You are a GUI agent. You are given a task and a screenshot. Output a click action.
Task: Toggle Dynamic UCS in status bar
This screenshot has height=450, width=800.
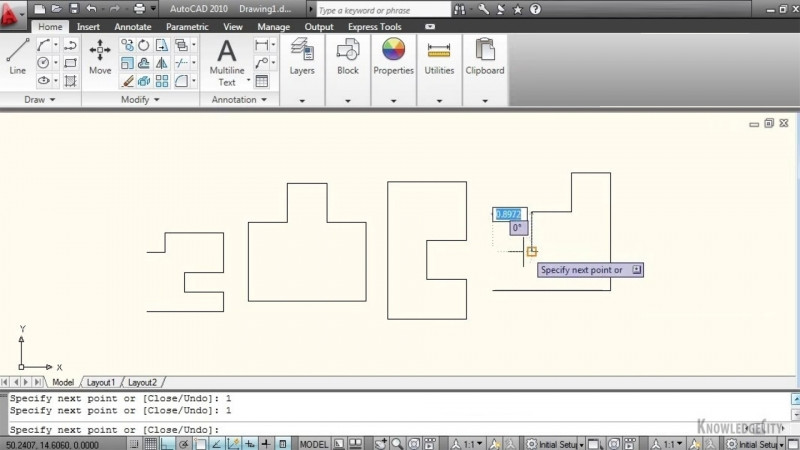(233, 444)
